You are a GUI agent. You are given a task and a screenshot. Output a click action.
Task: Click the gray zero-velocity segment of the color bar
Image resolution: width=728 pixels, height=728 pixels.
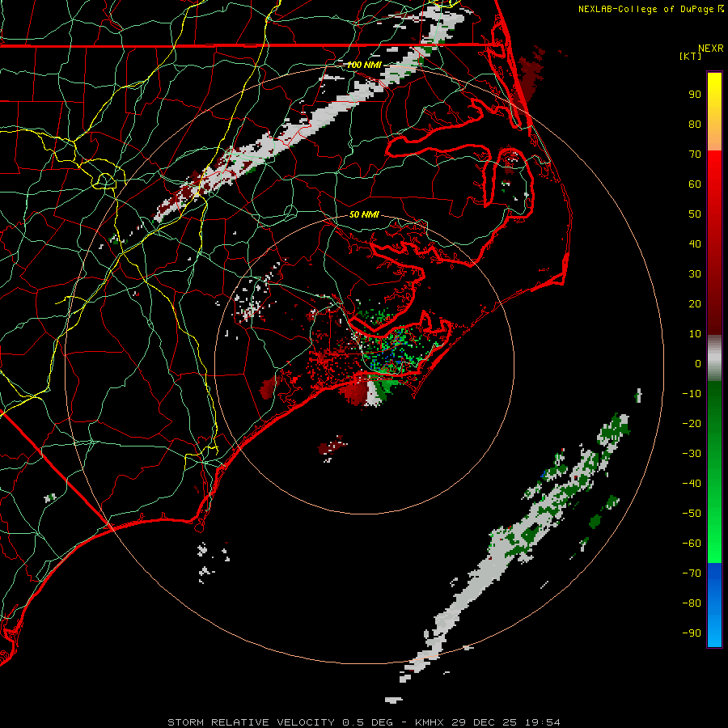pyautogui.click(x=714, y=358)
